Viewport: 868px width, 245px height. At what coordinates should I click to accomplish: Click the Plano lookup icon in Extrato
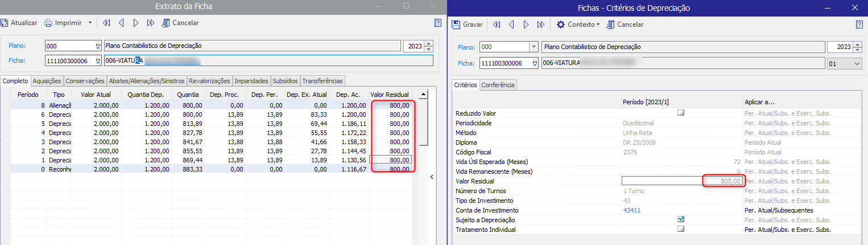(97, 46)
